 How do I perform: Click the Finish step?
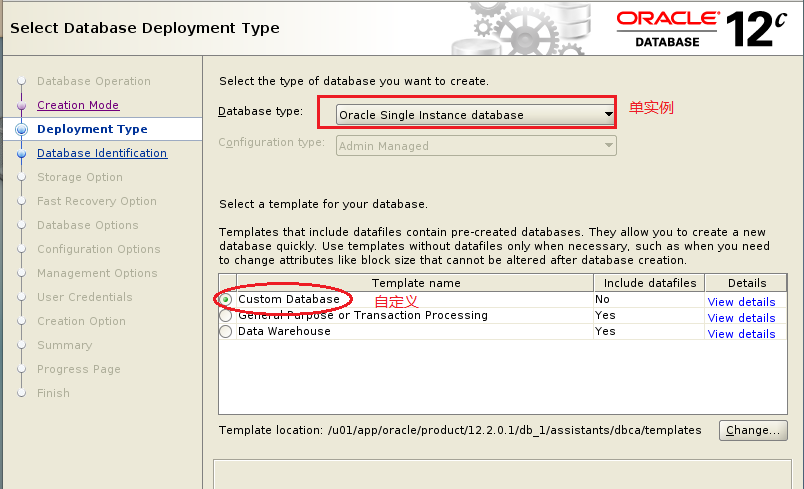[53, 393]
